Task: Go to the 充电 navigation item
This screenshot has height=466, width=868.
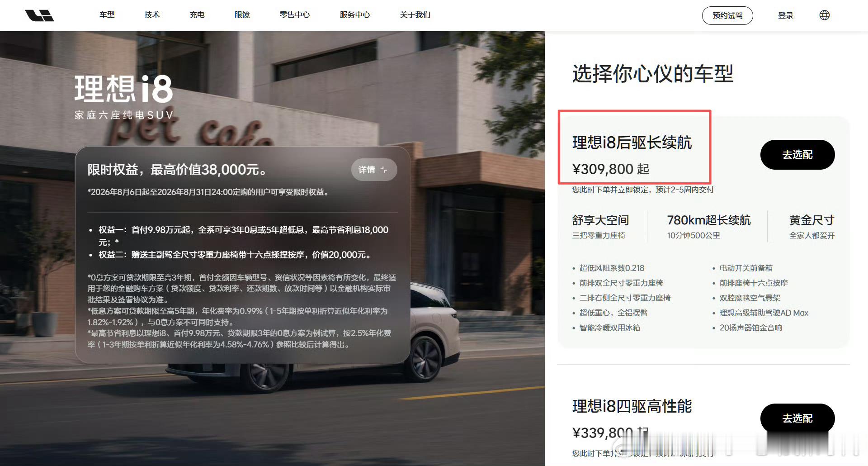Action: click(197, 15)
